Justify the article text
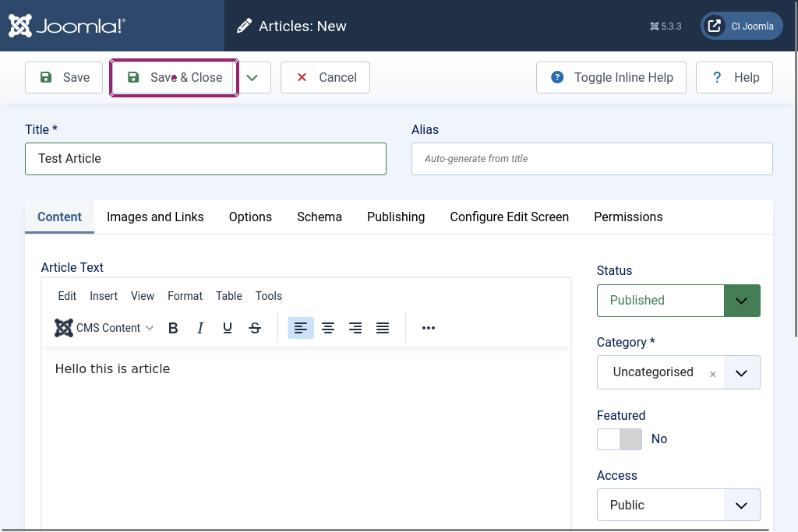This screenshot has width=798, height=532. coord(383,328)
